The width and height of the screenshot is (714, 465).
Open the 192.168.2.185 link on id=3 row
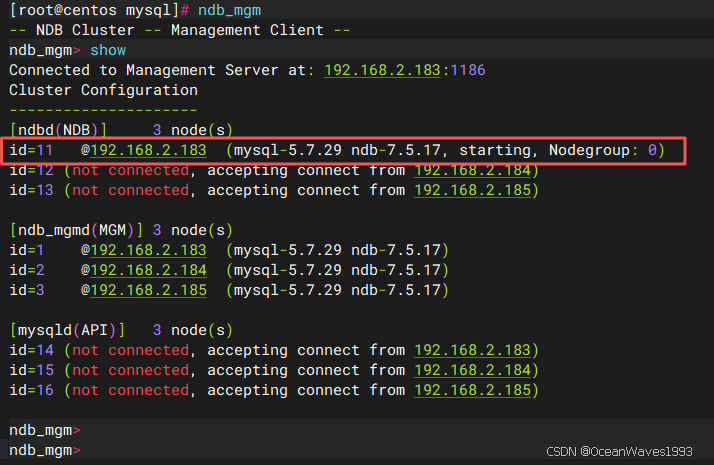(x=148, y=291)
